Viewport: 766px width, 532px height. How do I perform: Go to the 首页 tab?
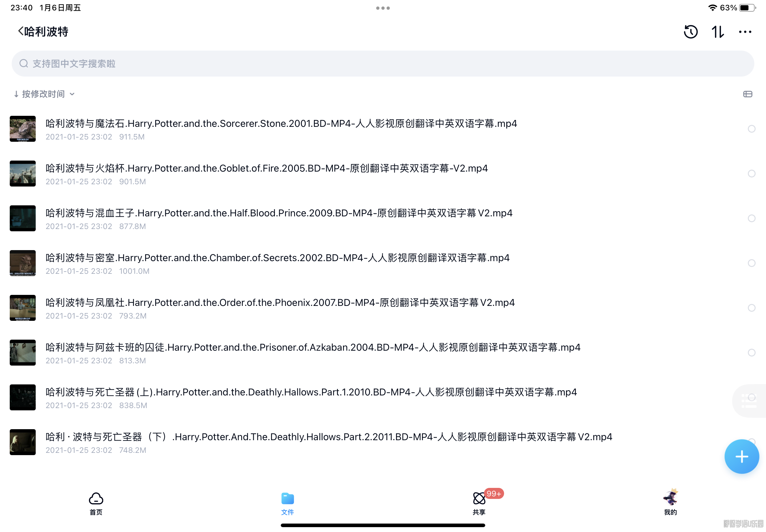(x=96, y=503)
